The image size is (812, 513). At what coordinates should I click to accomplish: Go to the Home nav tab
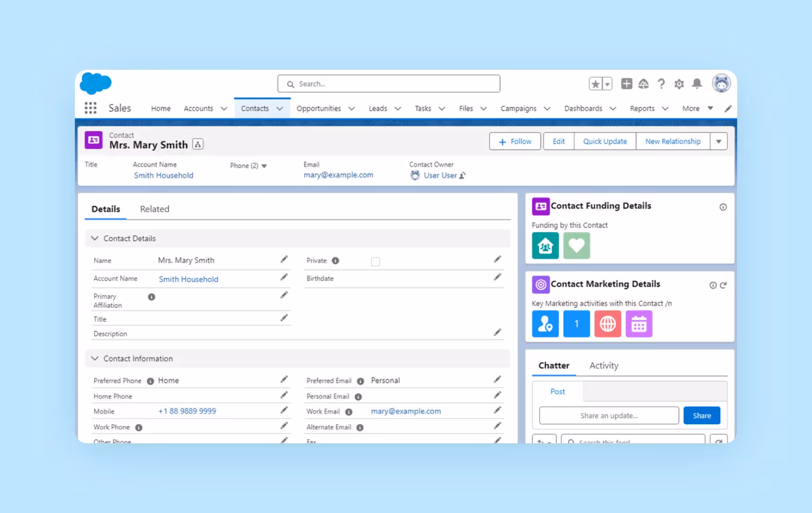coord(161,109)
